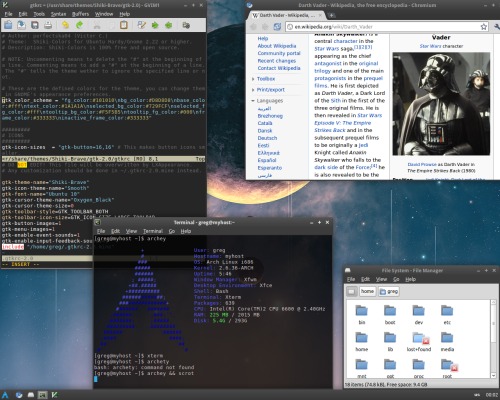Click GVim's Paste clipboard toolbar icon
This screenshot has height=400, width=500.
click(124, 25)
